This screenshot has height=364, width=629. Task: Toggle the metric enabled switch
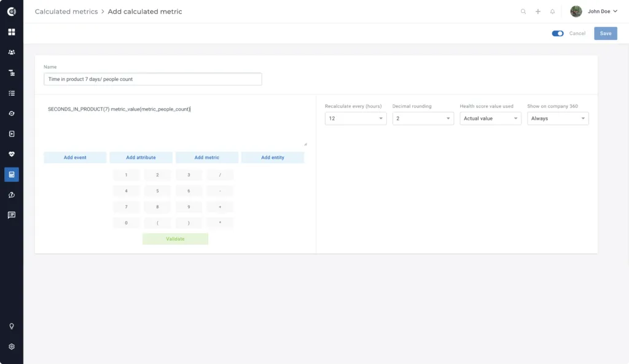click(x=558, y=33)
